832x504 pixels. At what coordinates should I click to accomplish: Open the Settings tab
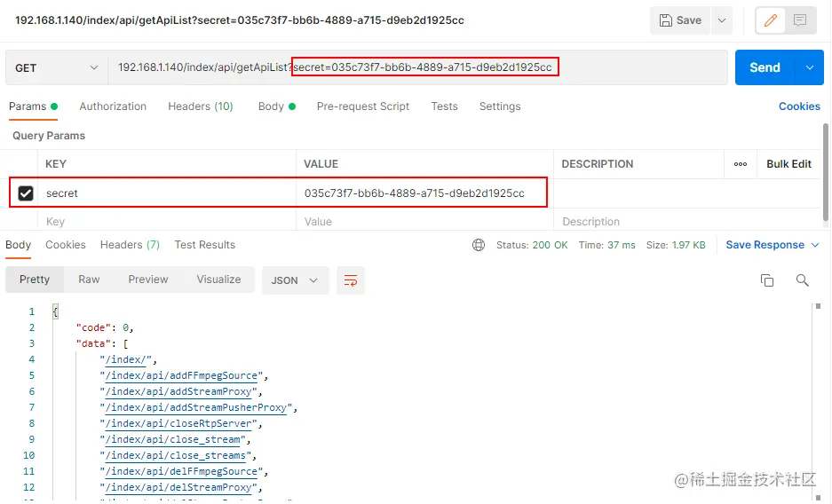[500, 106]
